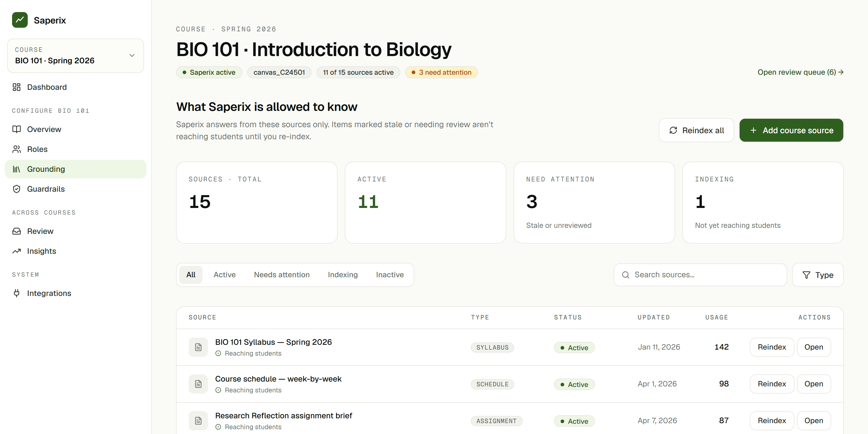
Task: Click the BIO 101 Syllabus document icon
Action: point(198,347)
